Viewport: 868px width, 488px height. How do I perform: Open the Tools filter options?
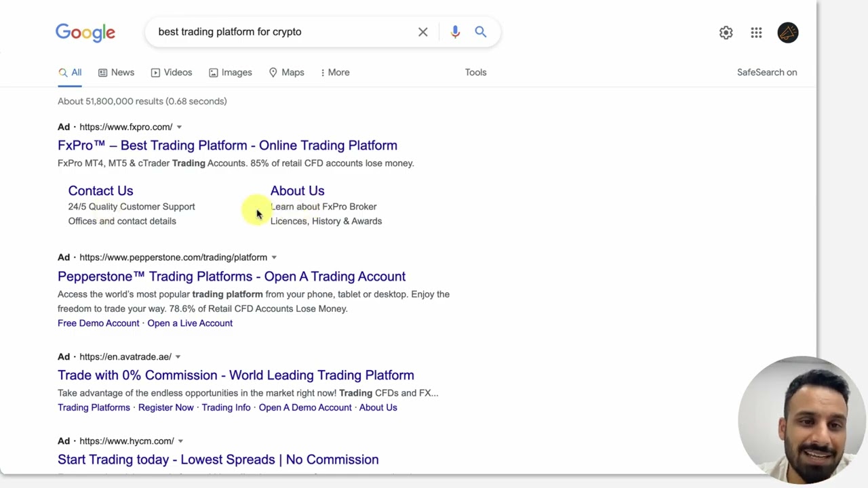(475, 73)
